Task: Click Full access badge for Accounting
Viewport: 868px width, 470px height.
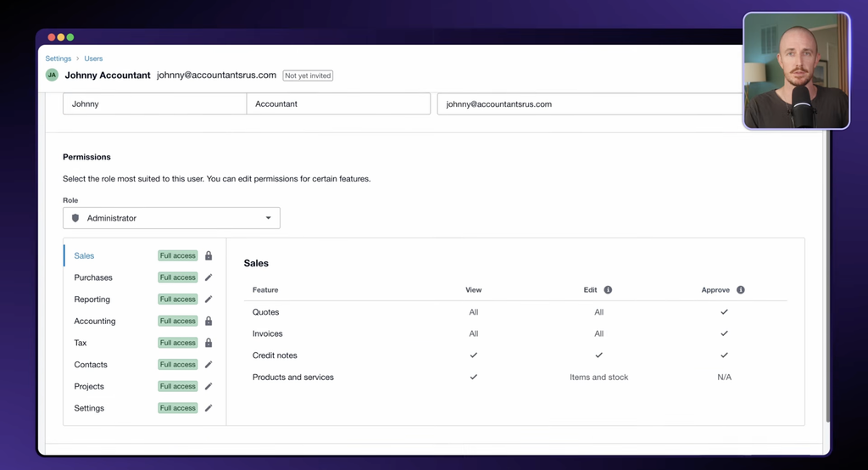Action: click(x=178, y=321)
